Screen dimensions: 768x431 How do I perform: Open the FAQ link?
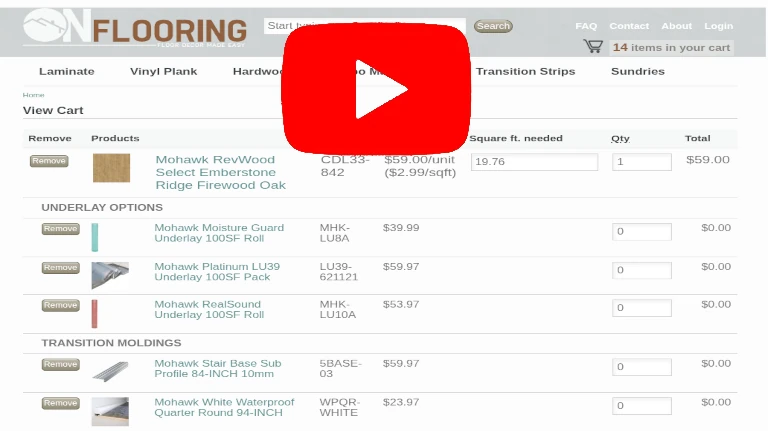586,26
